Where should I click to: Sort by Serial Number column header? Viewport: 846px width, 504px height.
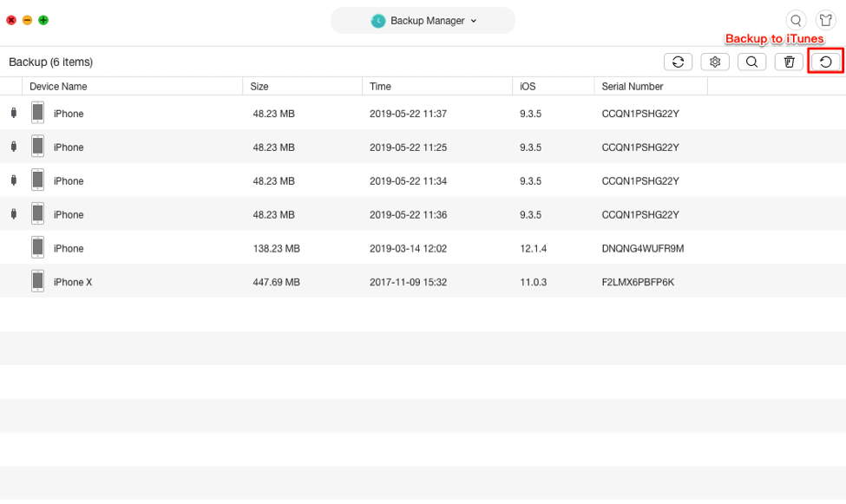(651, 87)
